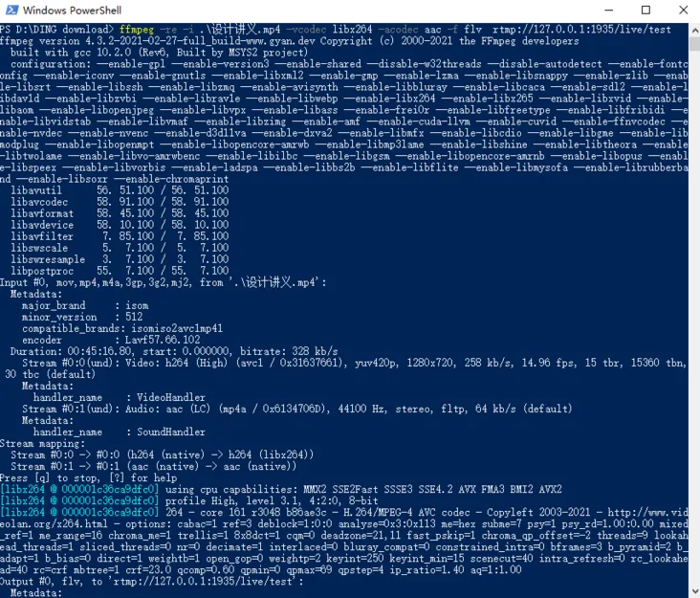Click the 'Stream #0:0(und): Video: h264' line
The image size is (700, 598).
click(354, 363)
